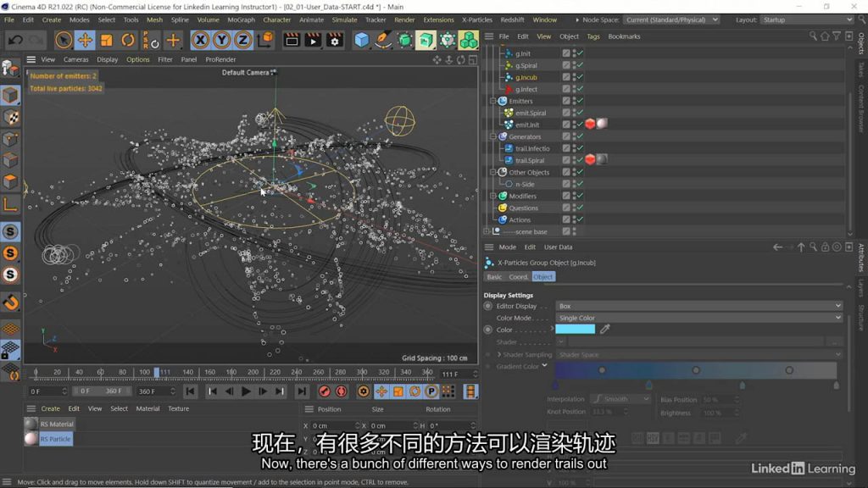Screen dimensions: 868x488
Task: Play the animation forward
Action: (x=246, y=391)
